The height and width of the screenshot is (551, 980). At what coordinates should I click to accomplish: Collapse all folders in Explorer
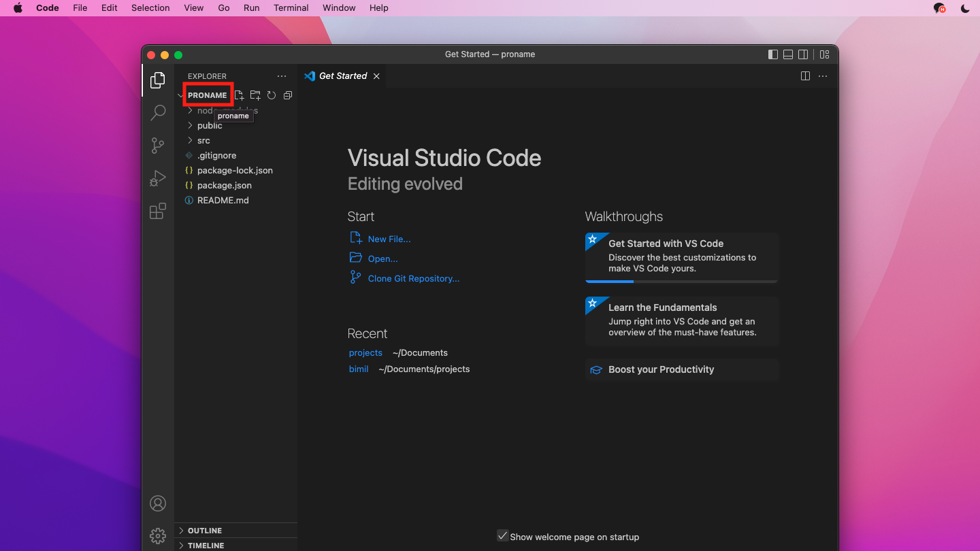288,95
